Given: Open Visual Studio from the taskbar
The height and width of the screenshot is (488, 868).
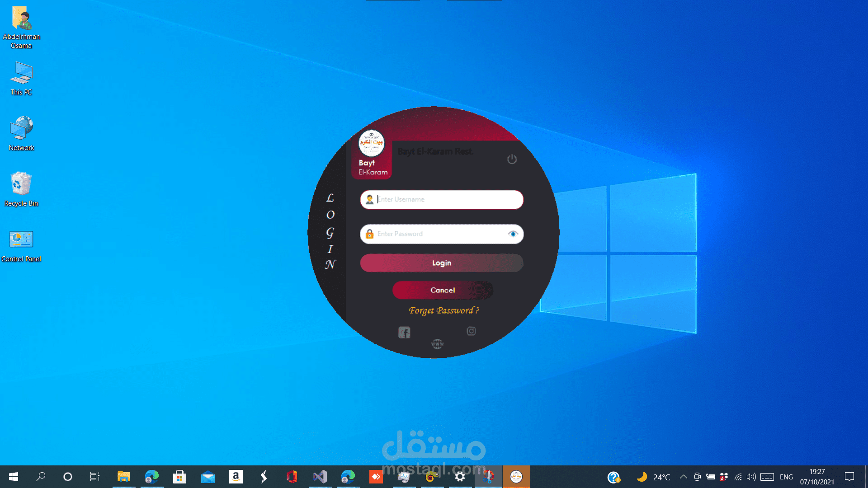Looking at the screenshot, I should (x=320, y=477).
